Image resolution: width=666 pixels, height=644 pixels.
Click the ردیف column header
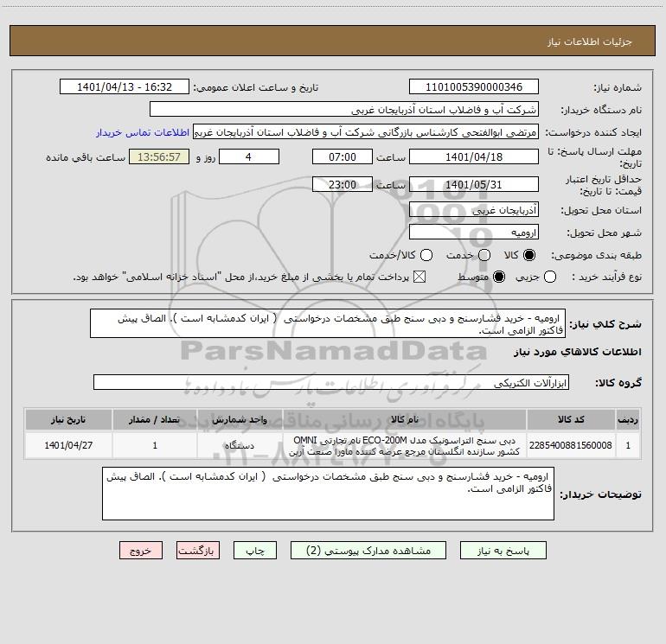(x=628, y=419)
